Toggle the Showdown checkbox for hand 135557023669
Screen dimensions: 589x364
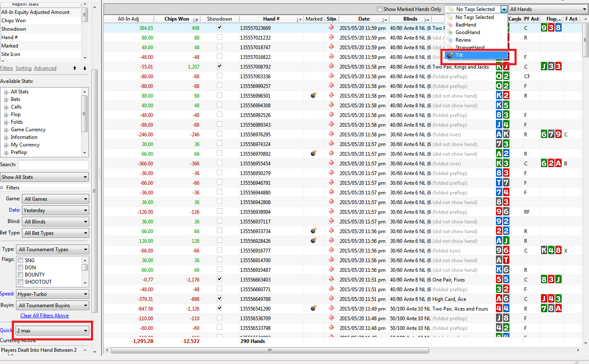pos(219,27)
